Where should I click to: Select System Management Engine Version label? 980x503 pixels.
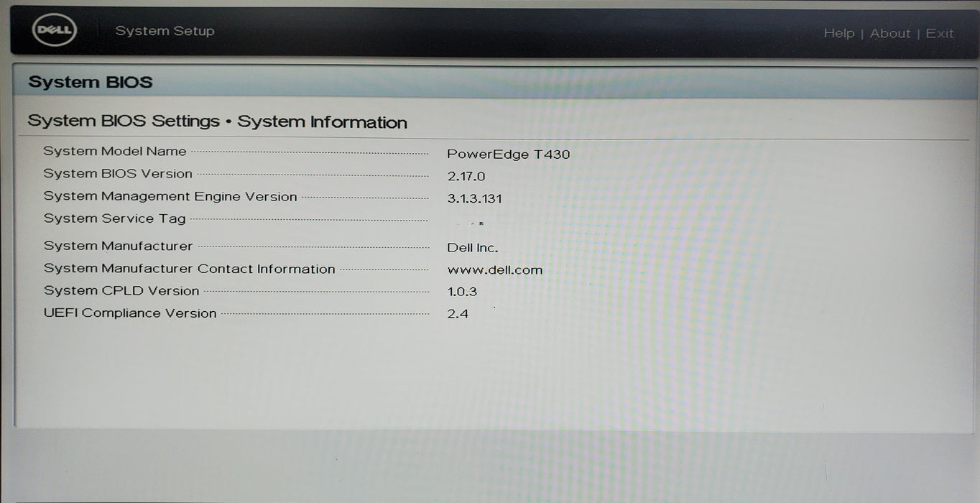[170, 196]
